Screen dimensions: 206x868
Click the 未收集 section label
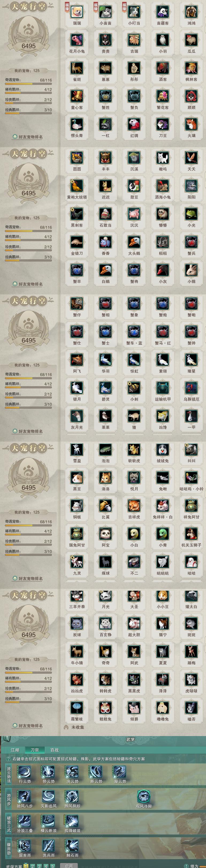pos(78,727)
